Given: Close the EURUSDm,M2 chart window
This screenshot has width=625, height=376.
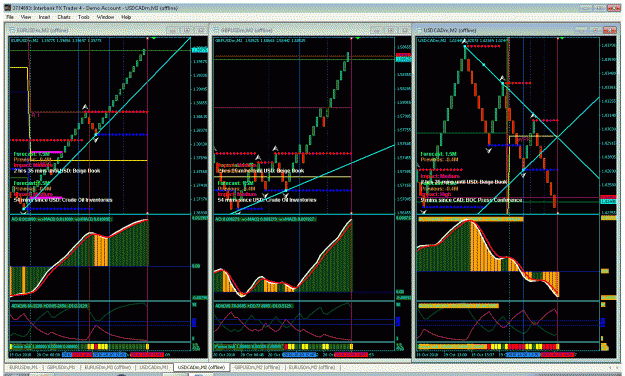Looking at the screenshot, I should (x=201, y=30).
